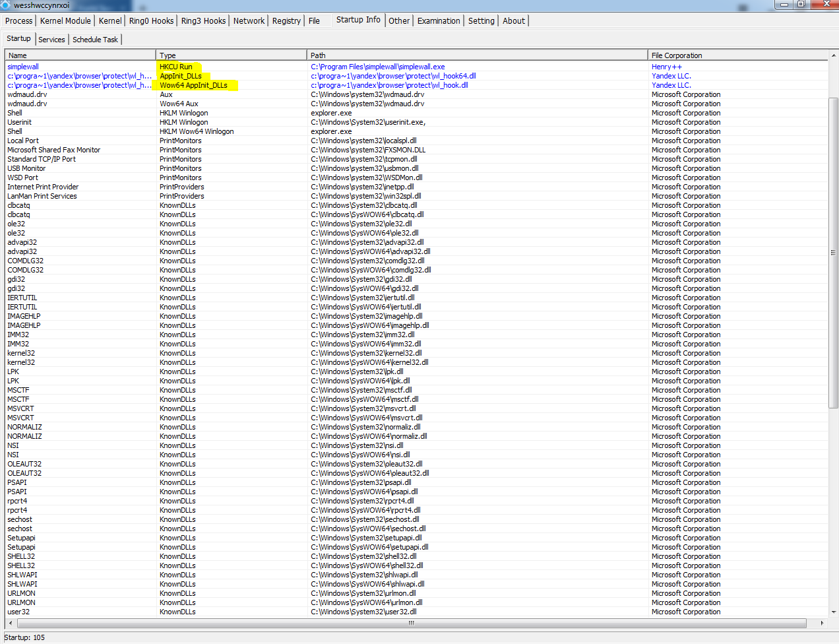839x644 pixels.
Task: Select the Startup Info tab
Action: pyautogui.click(x=358, y=20)
